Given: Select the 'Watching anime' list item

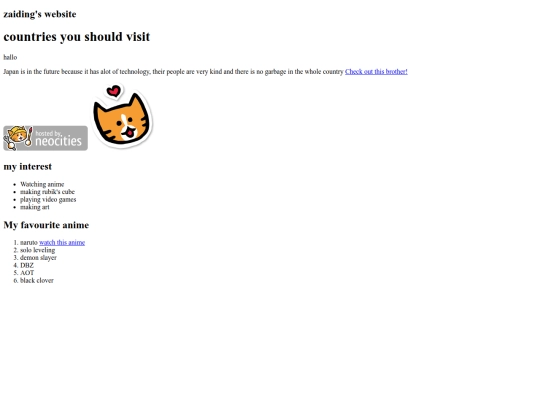Looking at the screenshot, I should (42, 184).
